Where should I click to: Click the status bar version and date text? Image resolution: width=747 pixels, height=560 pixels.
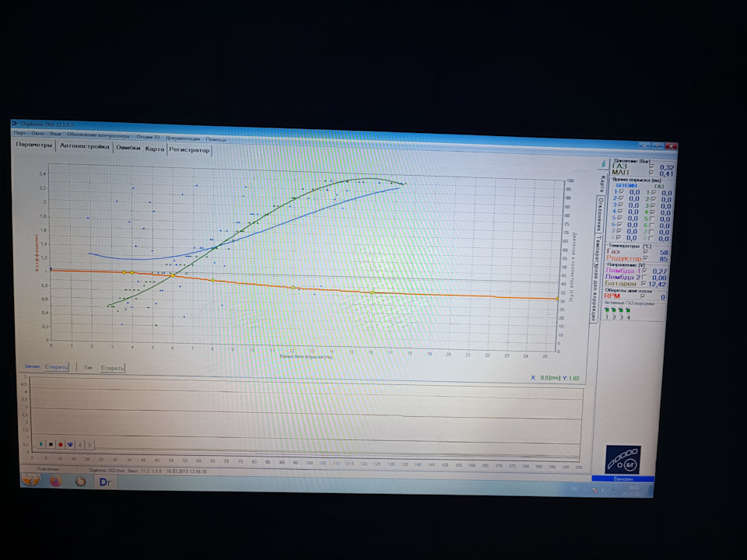click(x=148, y=471)
